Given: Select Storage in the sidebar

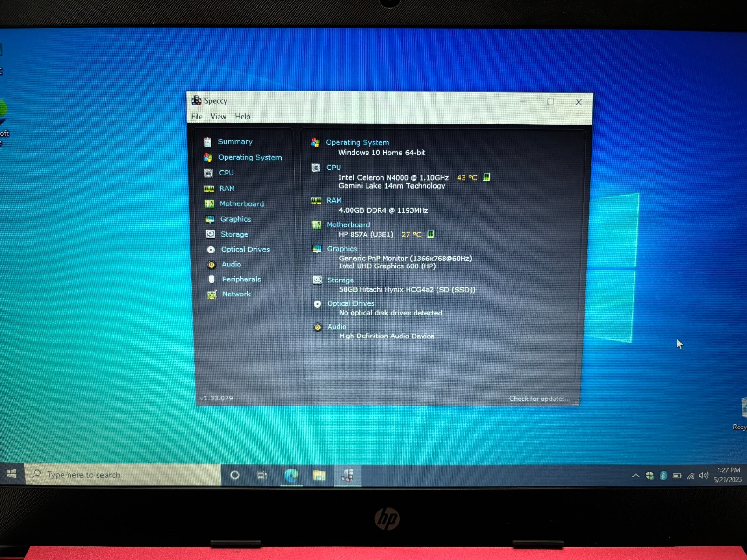Looking at the screenshot, I should (x=234, y=234).
